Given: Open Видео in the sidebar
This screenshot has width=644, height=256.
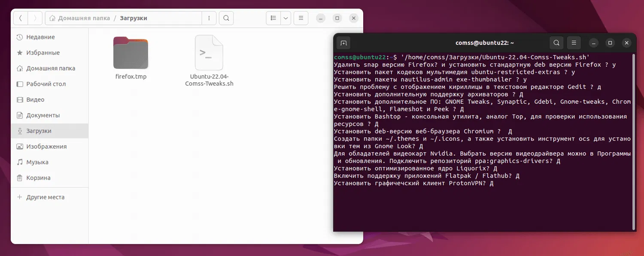Looking at the screenshot, I should tap(49, 99).
